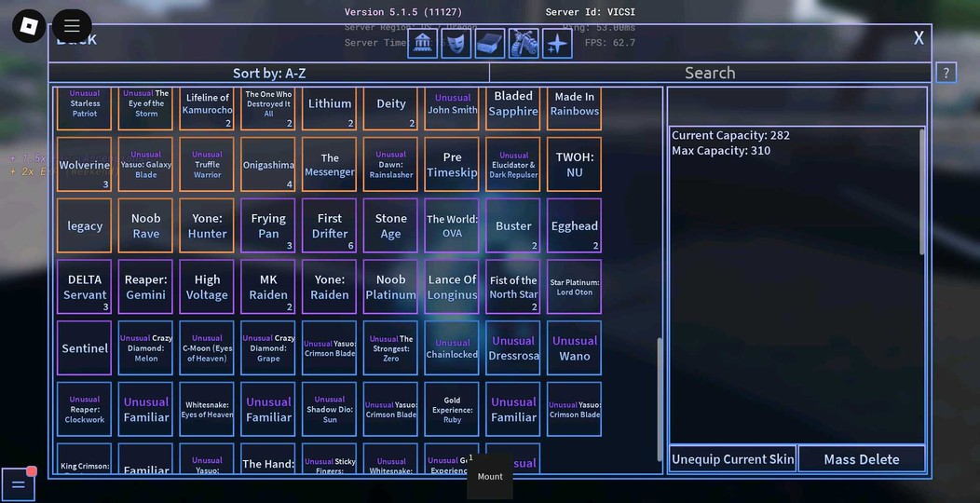Click the Mass Delete button
The height and width of the screenshot is (503, 980).
coord(861,459)
